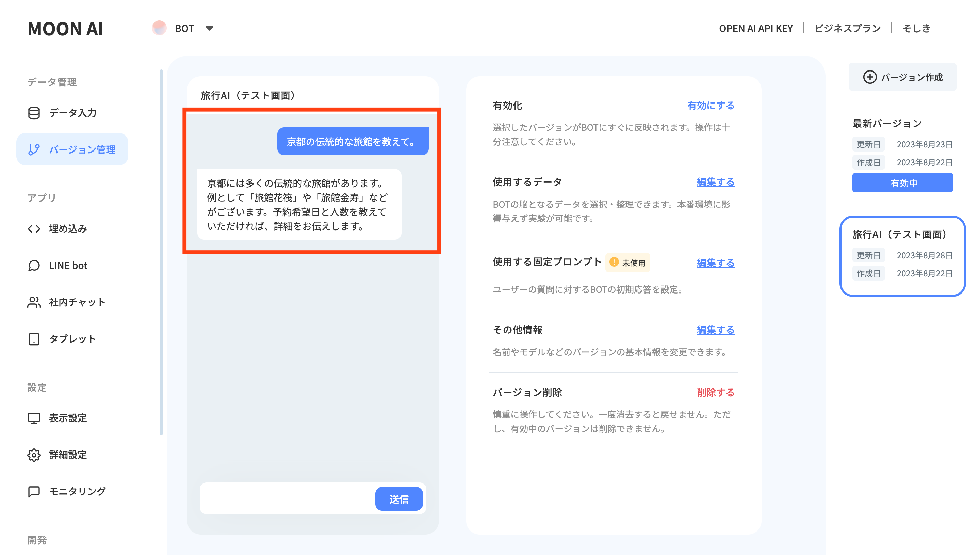Click the tablet icon for タブレット
Image resolution: width=980 pixels, height=555 pixels.
coord(34,339)
